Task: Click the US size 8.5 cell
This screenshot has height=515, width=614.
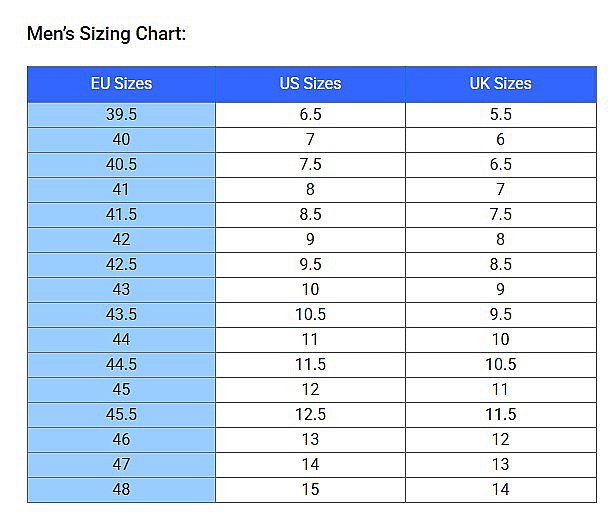Action: [x=310, y=215]
